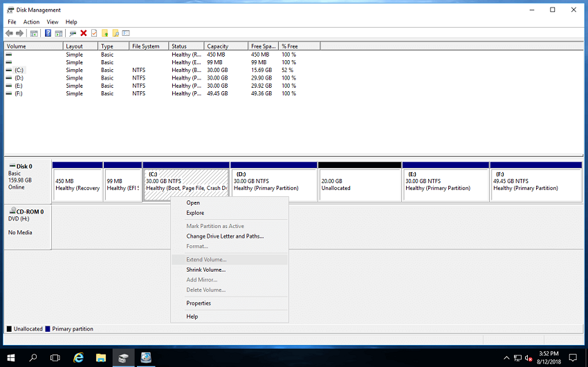Select the 20.00 GB Unallocated block
The image size is (588, 367).
pyautogui.click(x=360, y=182)
